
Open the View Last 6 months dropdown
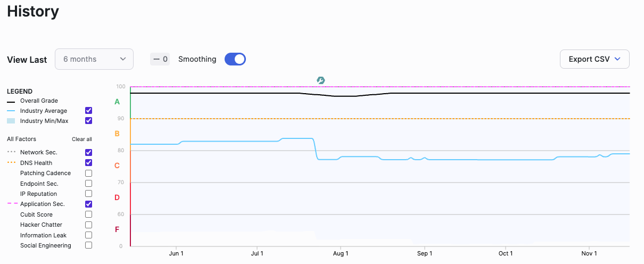pos(94,59)
